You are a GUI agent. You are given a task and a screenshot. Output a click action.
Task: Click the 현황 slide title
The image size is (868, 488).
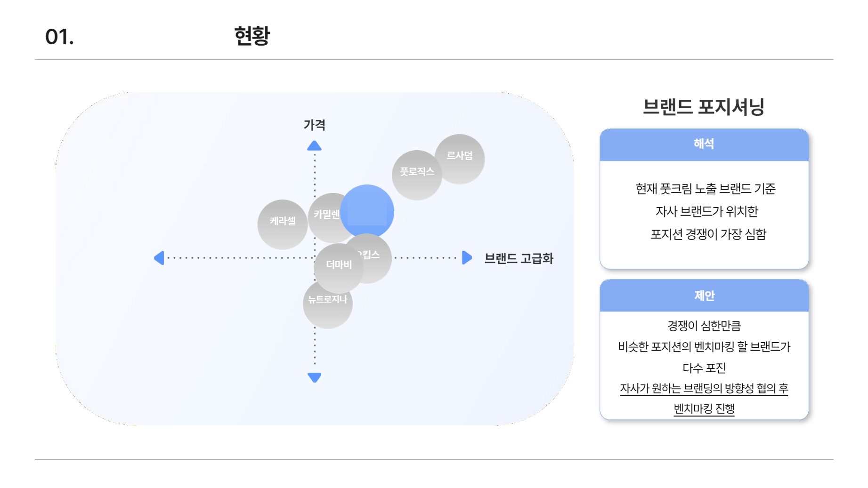pos(252,36)
